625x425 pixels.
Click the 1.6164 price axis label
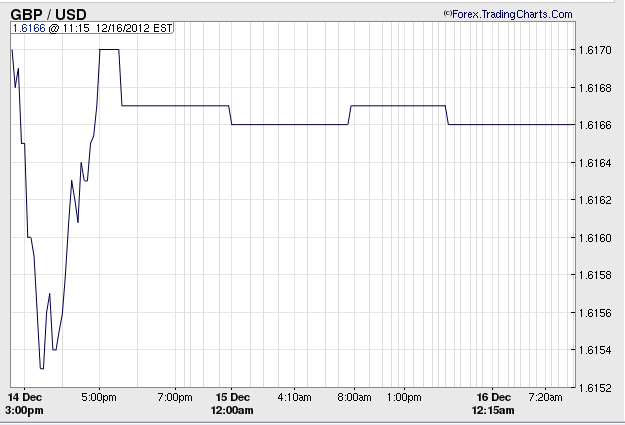[x=595, y=163]
